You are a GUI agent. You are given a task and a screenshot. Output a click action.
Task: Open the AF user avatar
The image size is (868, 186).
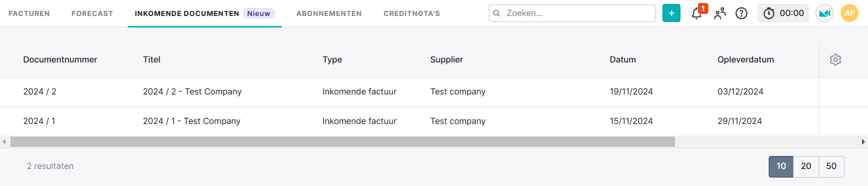850,13
